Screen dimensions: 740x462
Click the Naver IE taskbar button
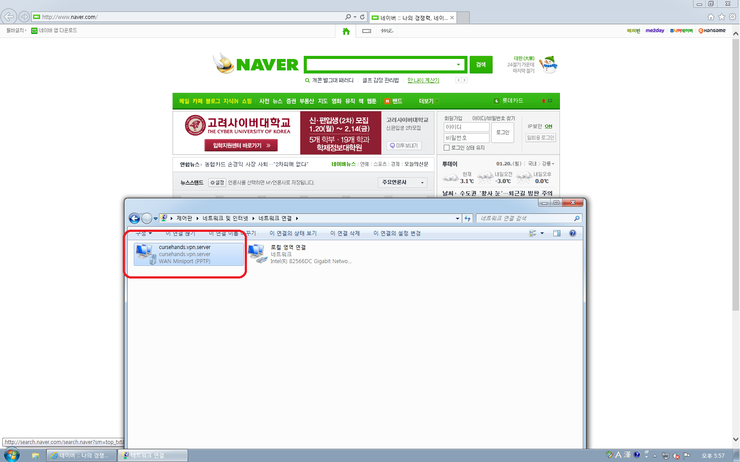tap(81, 455)
